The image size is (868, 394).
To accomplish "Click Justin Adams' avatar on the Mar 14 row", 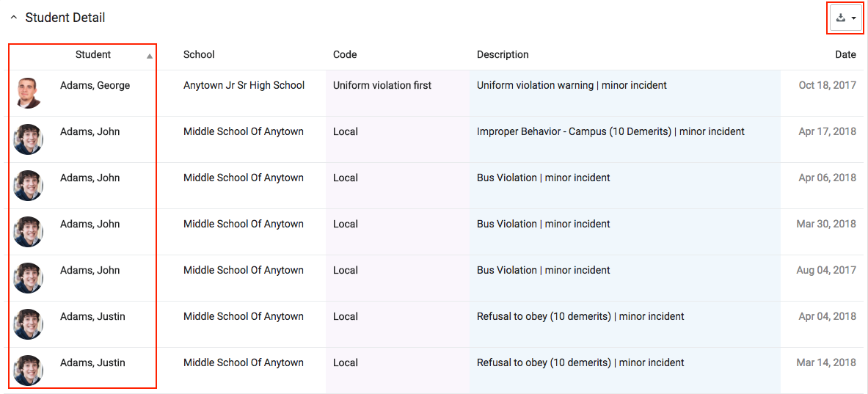I will [x=28, y=371].
